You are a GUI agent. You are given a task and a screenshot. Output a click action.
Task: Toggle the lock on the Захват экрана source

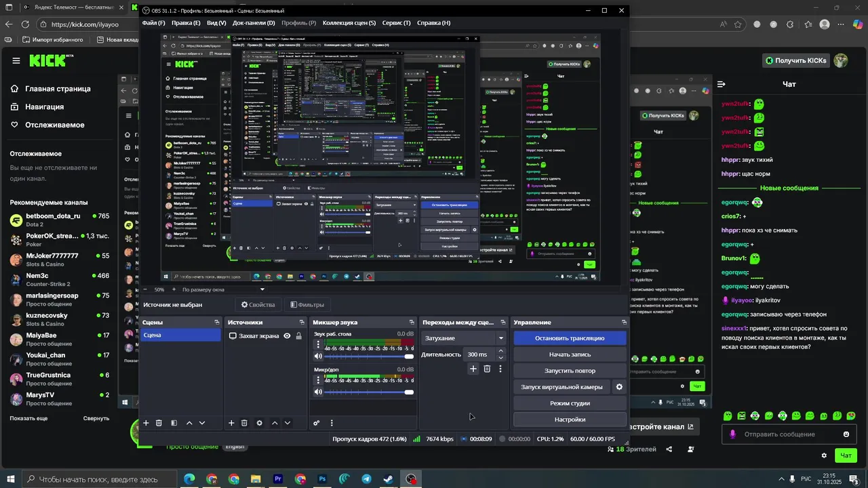[298, 335]
